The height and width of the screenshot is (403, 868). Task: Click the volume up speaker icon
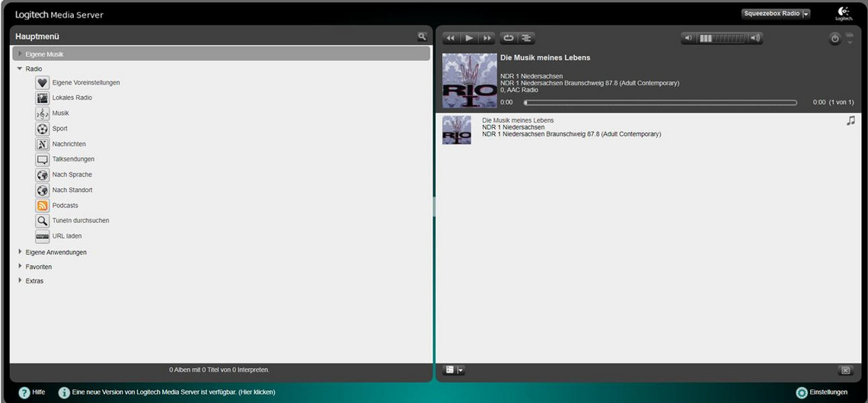click(x=755, y=38)
